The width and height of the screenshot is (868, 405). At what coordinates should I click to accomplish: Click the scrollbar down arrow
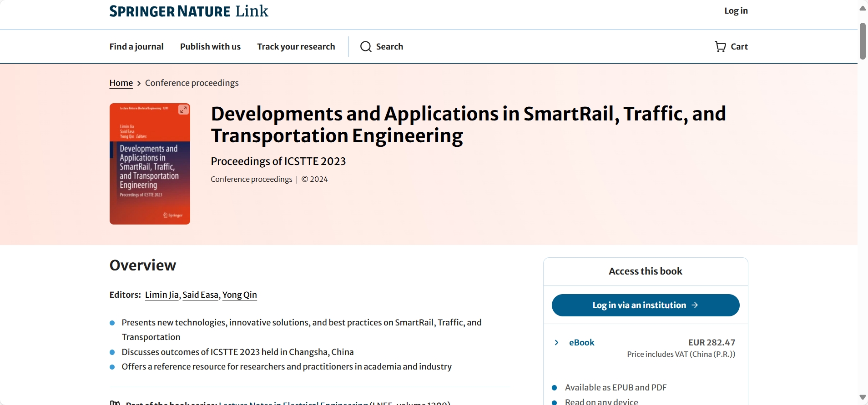point(863,397)
